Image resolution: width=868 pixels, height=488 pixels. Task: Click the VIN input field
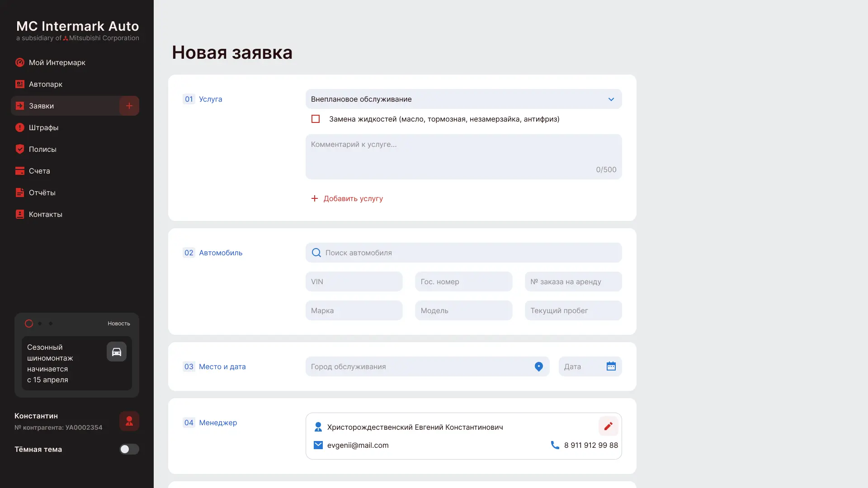354,282
